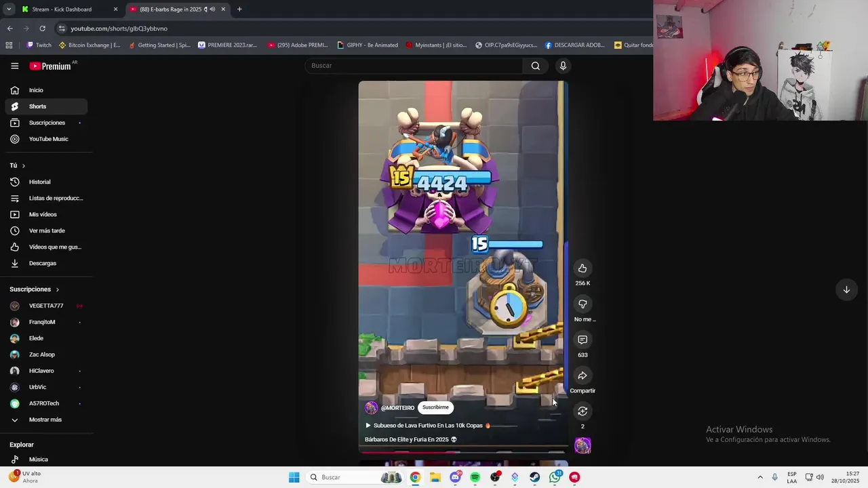Viewport: 868px width, 488px height.
Task: Open @MORTEIRO channel link
Action: (x=397, y=408)
